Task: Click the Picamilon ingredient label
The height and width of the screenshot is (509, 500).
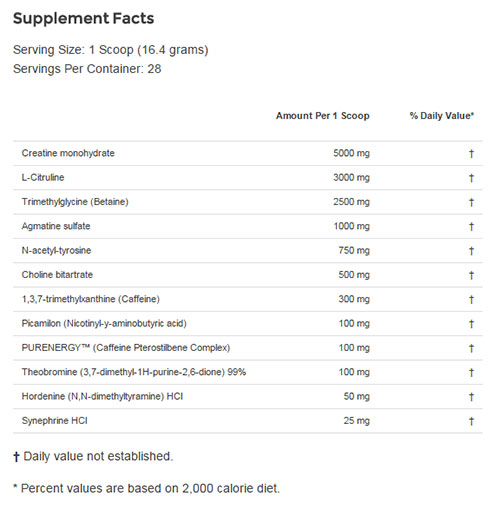Action: point(104,324)
